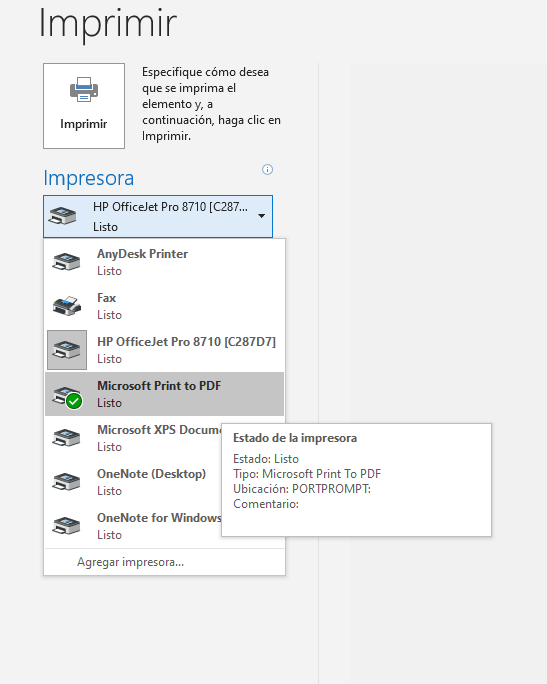Click the printer icon in the selected printer box
The height and width of the screenshot is (684, 547).
pos(62,216)
